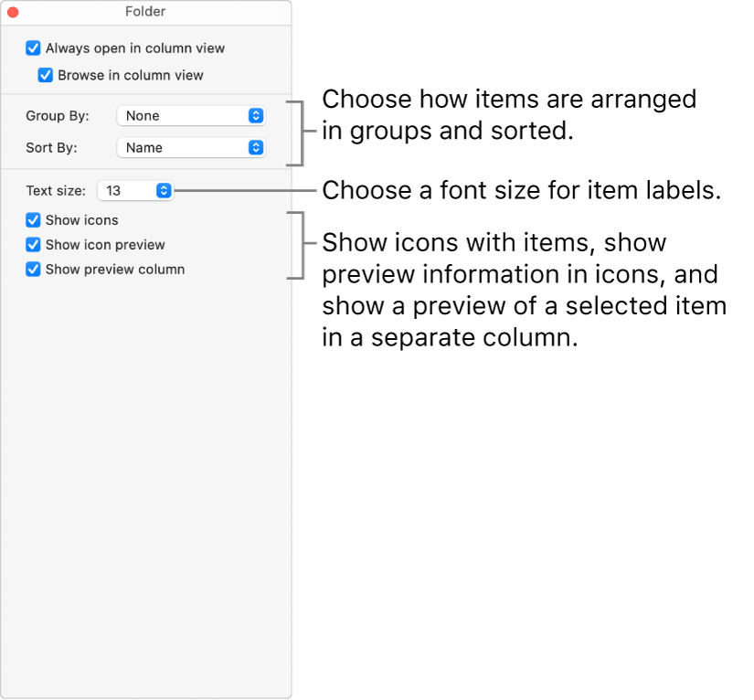
Task: Click the Folder title bar
Action: (144, 12)
